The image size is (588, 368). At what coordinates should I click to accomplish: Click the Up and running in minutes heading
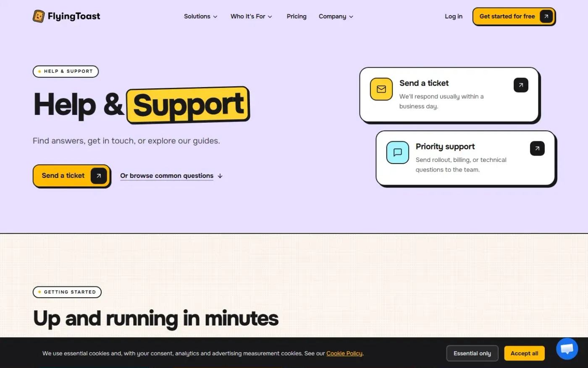click(156, 318)
